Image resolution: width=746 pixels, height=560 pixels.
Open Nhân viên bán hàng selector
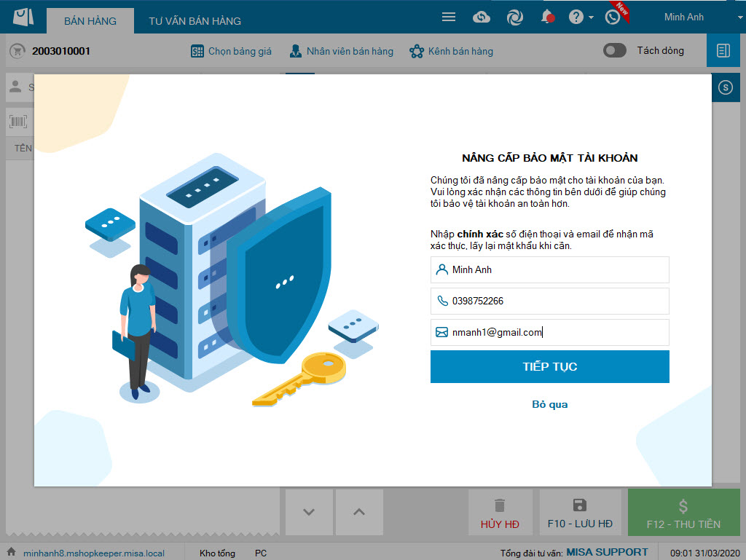pyautogui.click(x=342, y=52)
